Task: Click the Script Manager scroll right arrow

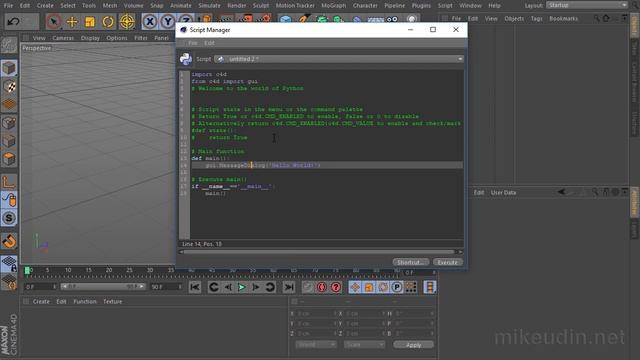Action: (460, 252)
